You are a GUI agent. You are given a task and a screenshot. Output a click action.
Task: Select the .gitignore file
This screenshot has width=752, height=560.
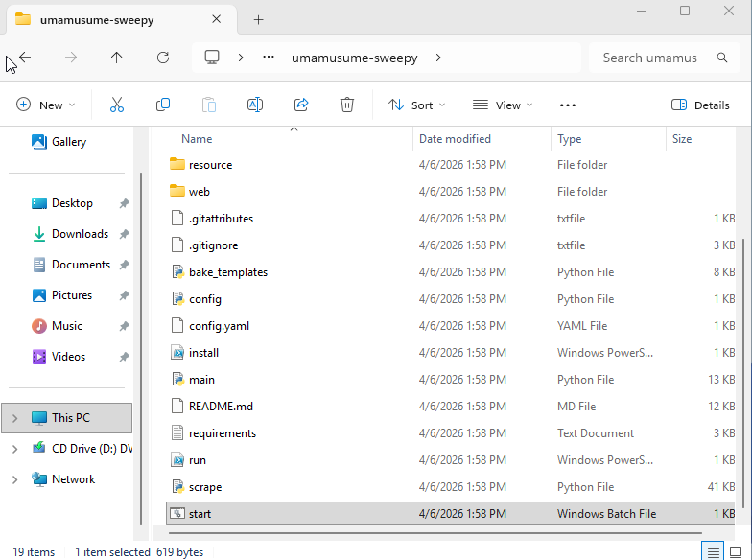point(451,245)
